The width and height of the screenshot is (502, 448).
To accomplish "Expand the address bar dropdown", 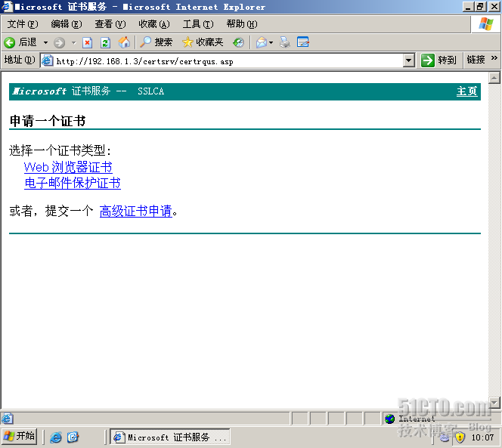I will (x=409, y=60).
